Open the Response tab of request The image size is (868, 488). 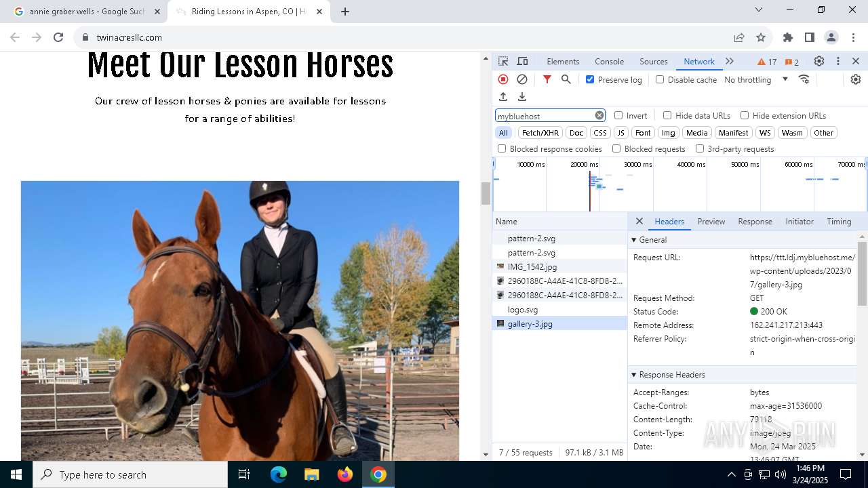tap(755, 222)
